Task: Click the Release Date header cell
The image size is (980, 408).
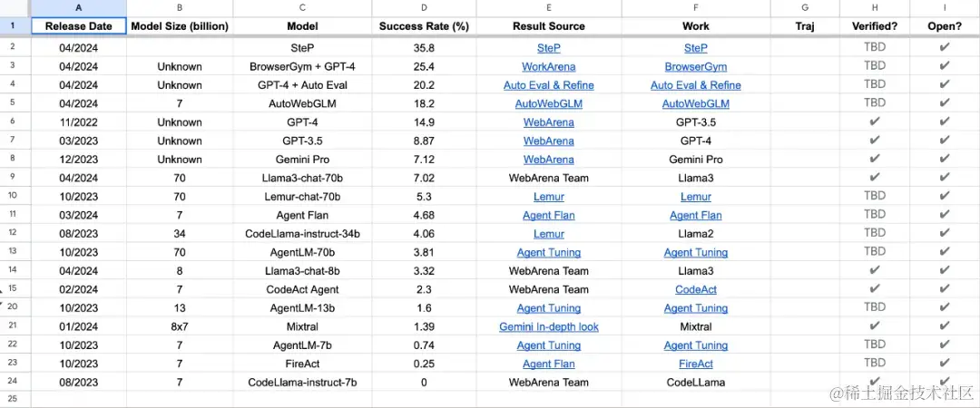Action: (78, 26)
